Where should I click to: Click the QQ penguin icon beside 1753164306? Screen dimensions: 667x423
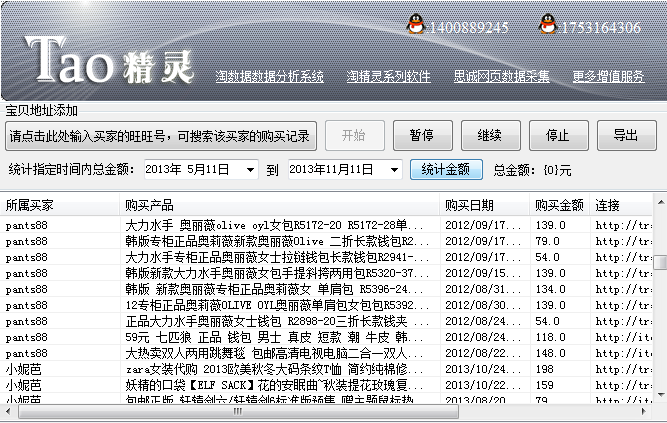coord(548,24)
